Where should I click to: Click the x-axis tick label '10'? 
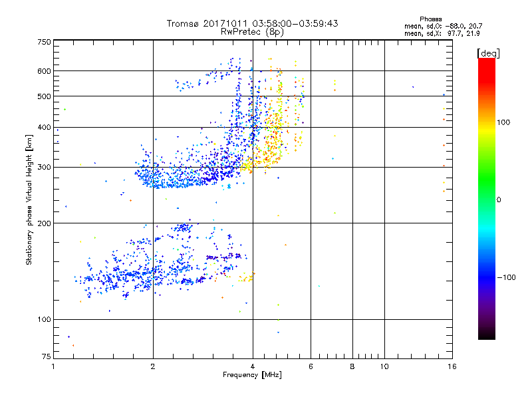click(384, 366)
